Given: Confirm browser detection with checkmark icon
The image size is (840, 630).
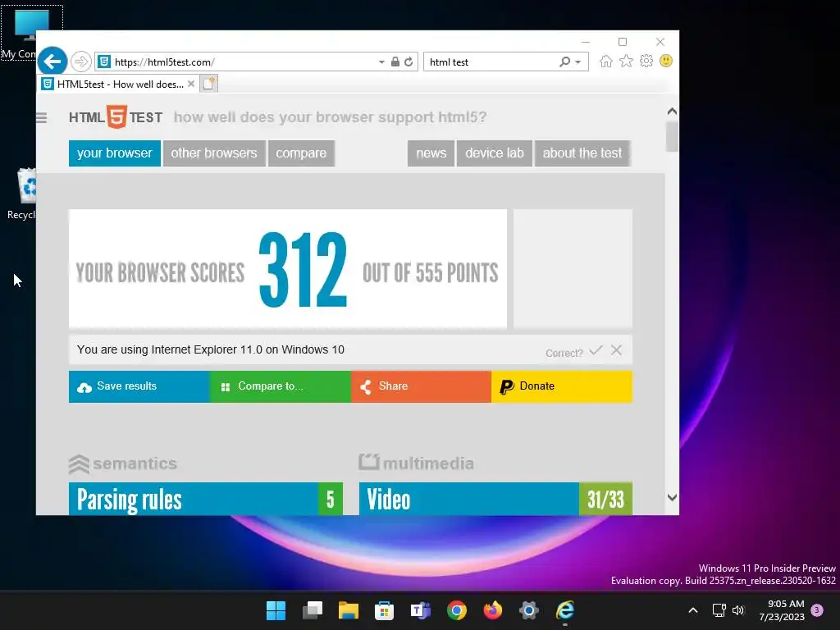Looking at the screenshot, I should coord(596,350).
